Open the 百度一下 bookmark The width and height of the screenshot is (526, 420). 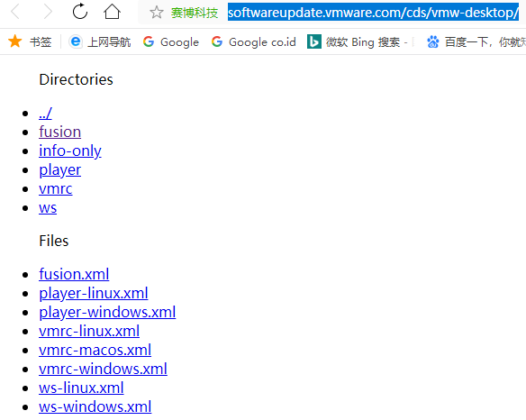click(x=476, y=42)
